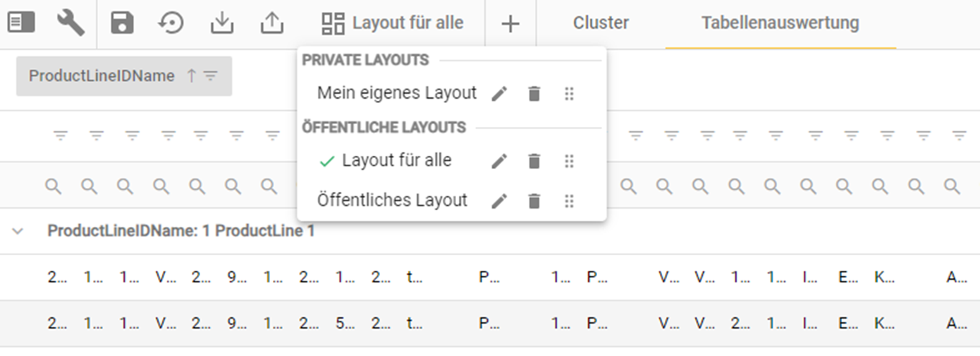
Task: Delete 'Öffentliches Layout' via trash icon
Action: pos(534,202)
